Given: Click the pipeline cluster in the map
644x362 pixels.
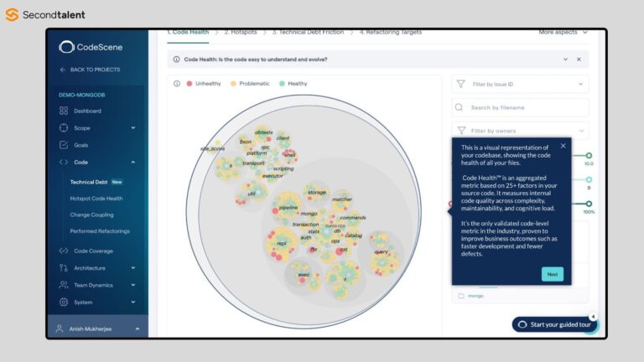Looking at the screenshot, I should tap(288, 207).
